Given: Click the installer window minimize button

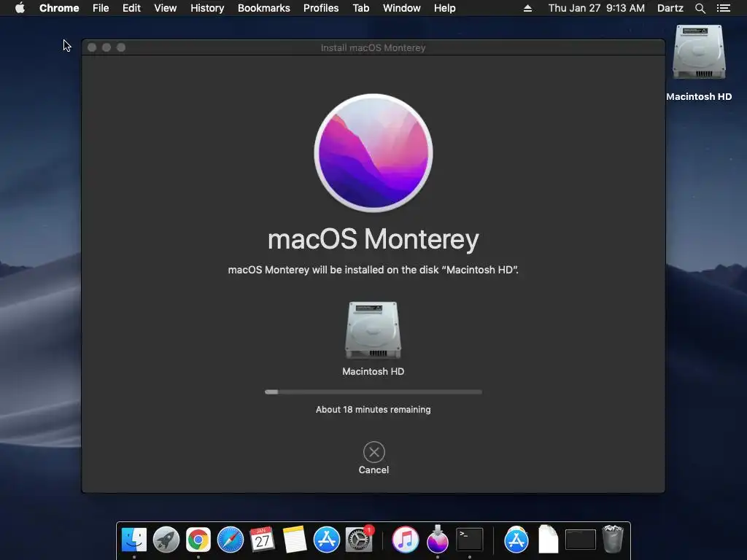Looking at the screenshot, I should (107, 47).
